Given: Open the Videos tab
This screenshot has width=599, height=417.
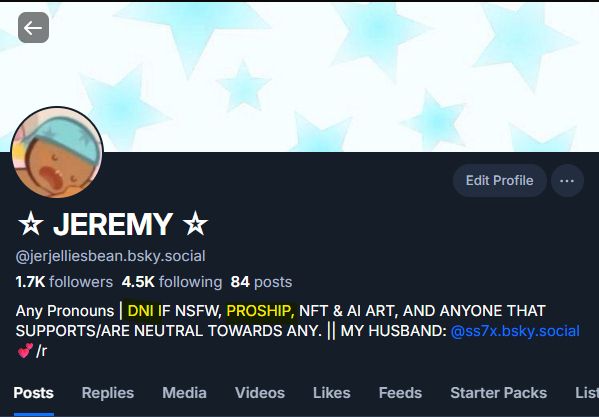Looking at the screenshot, I should 260,393.
